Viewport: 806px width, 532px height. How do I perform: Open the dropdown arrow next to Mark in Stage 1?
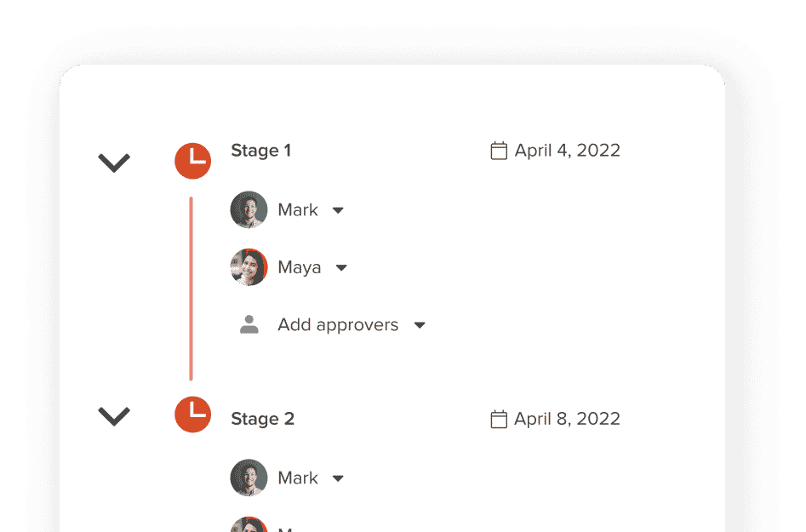[x=338, y=210]
